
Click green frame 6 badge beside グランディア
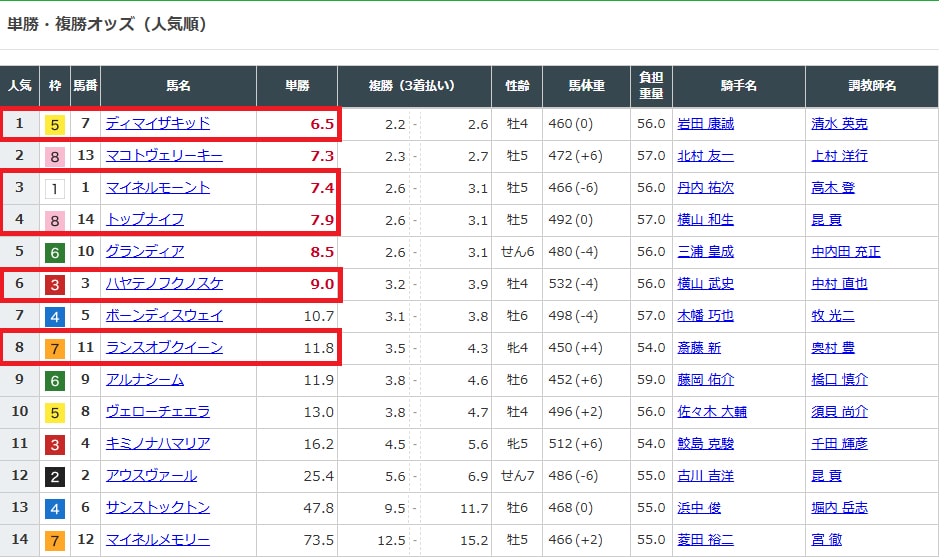[55, 252]
